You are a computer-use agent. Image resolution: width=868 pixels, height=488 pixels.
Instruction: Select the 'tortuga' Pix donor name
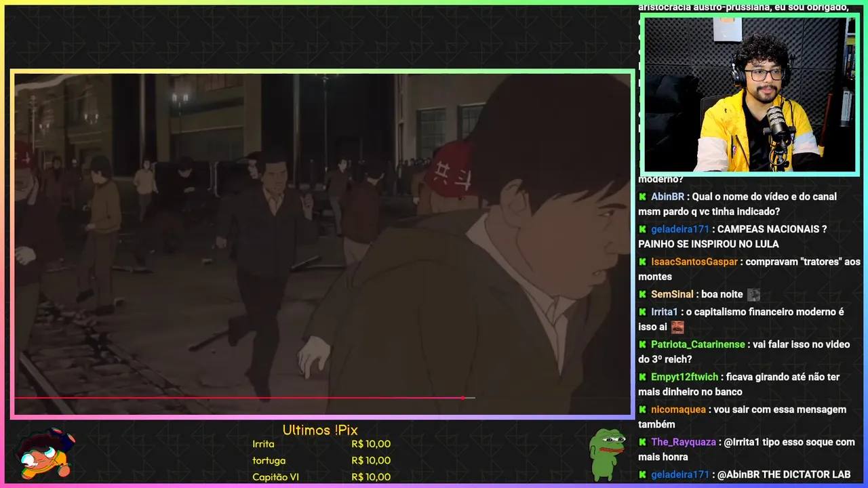(x=269, y=461)
